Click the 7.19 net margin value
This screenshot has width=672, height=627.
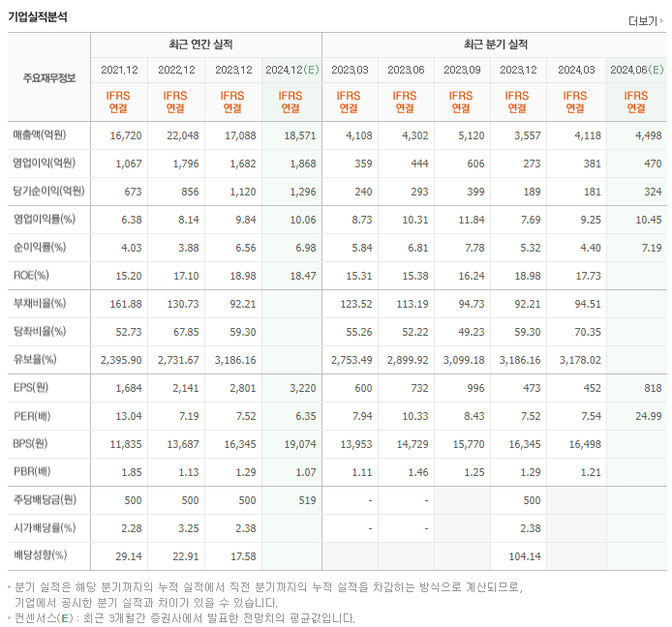tap(652, 248)
